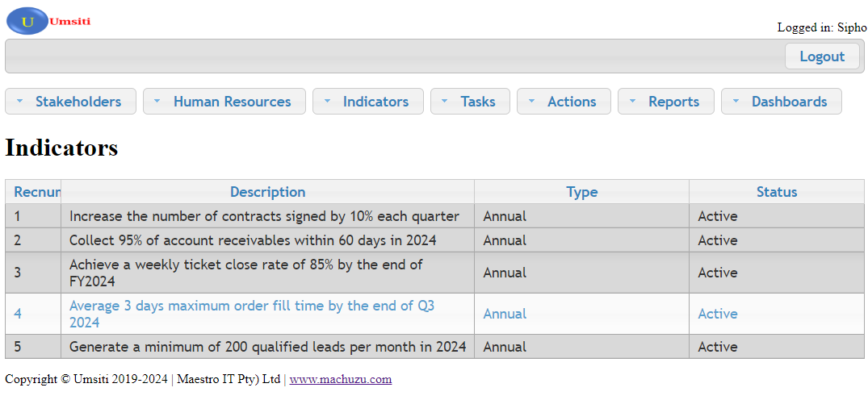Expand the Reports menu arrow
Screen dimensions: 868x396
pos(632,102)
